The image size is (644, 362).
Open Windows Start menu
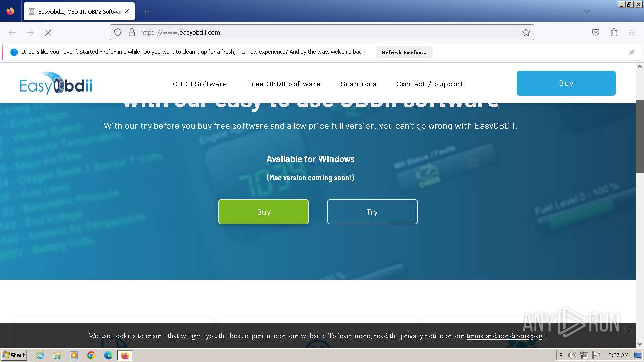[14, 355]
